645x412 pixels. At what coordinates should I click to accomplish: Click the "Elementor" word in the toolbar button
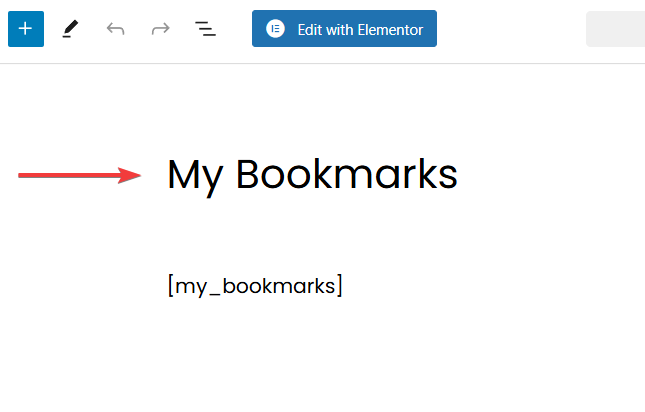coord(390,30)
